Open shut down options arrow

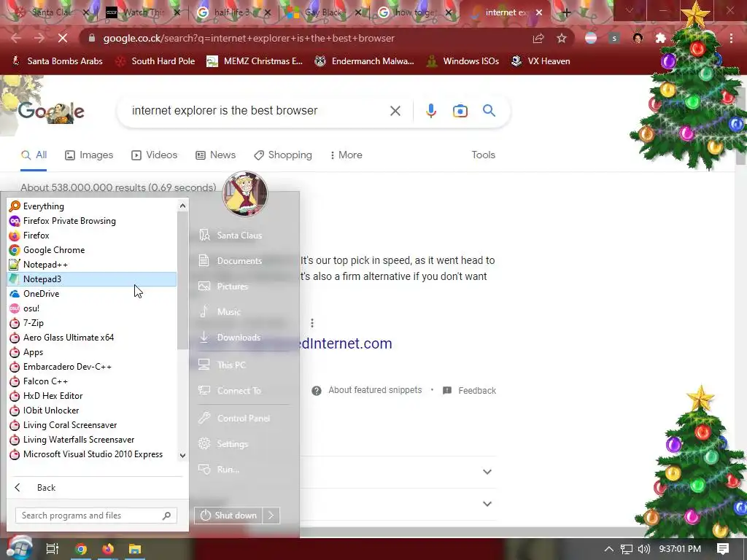[x=271, y=516]
